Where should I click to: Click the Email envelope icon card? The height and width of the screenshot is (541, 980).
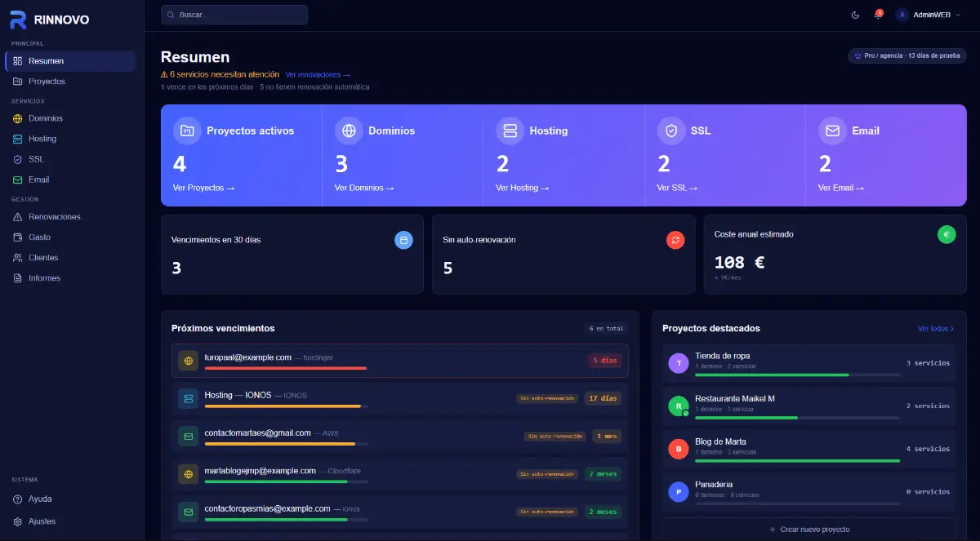[x=832, y=131]
